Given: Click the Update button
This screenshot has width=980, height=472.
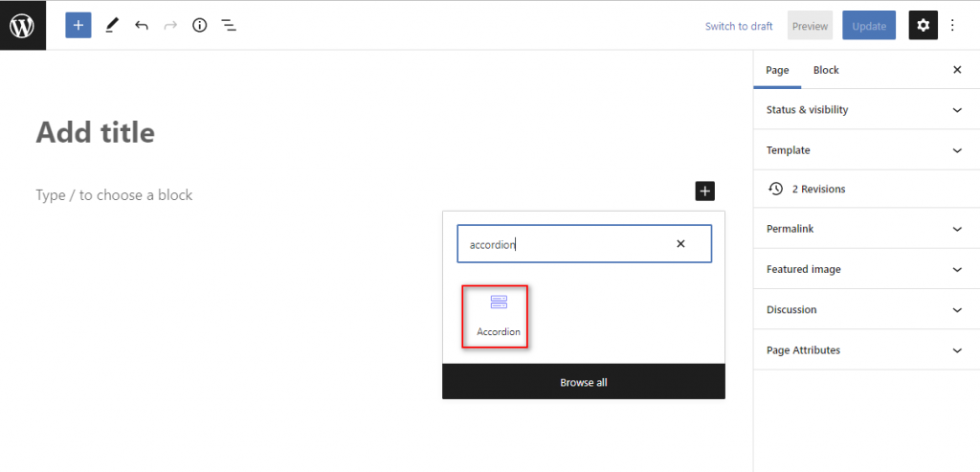Looking at the screenshot, I should coord(869,26).
